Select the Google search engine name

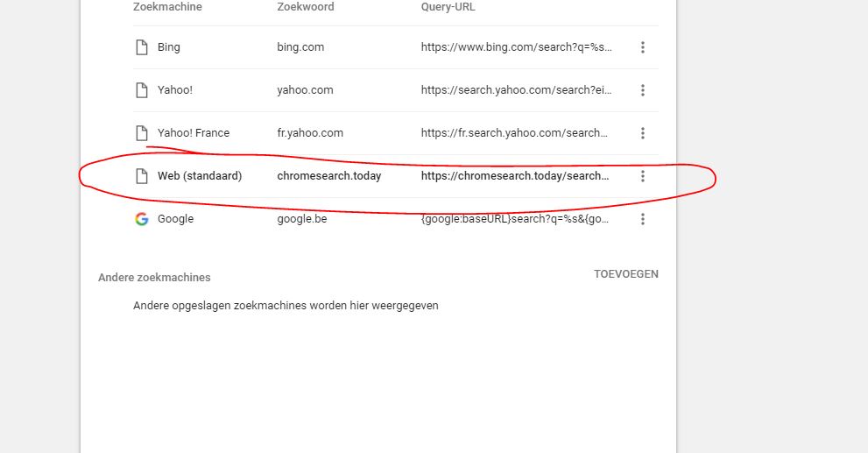coord(175,219)
